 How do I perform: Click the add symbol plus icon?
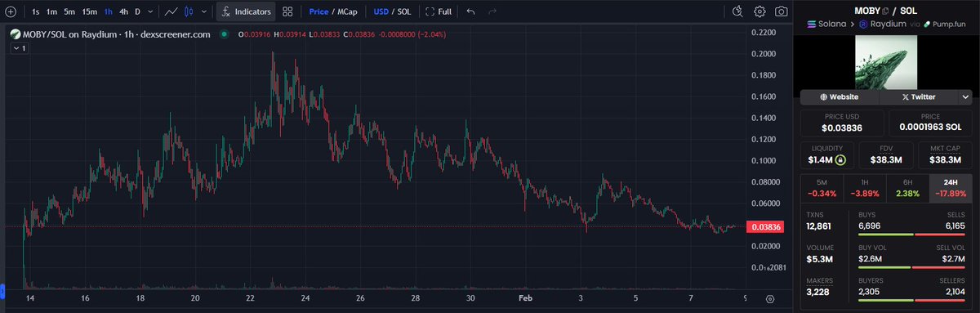10,11
